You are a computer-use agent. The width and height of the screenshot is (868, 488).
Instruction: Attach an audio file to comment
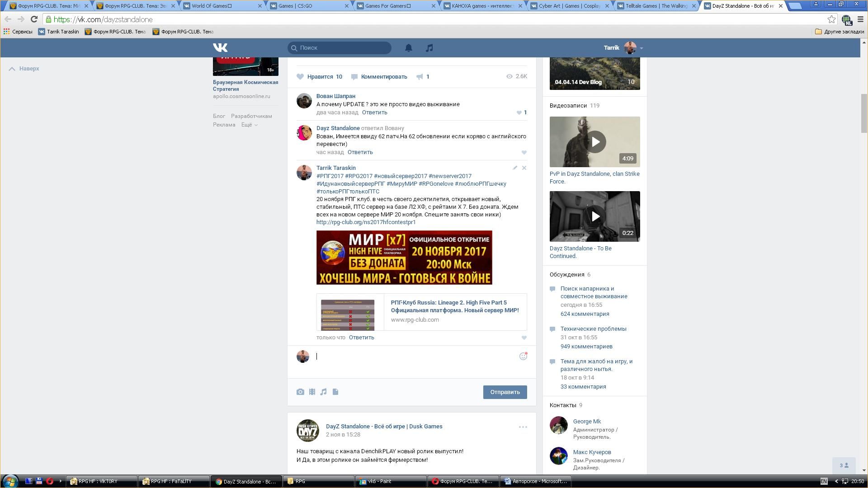[323, 392]
